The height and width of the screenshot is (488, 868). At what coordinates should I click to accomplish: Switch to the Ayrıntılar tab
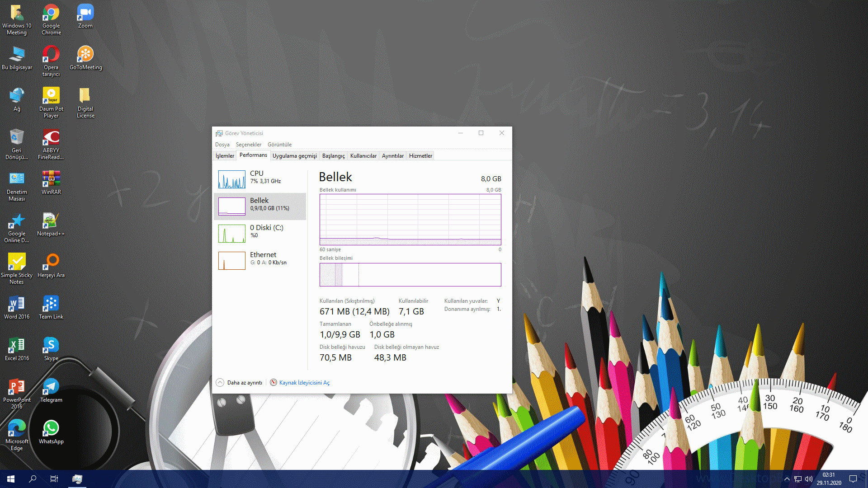tap(392, 156)
